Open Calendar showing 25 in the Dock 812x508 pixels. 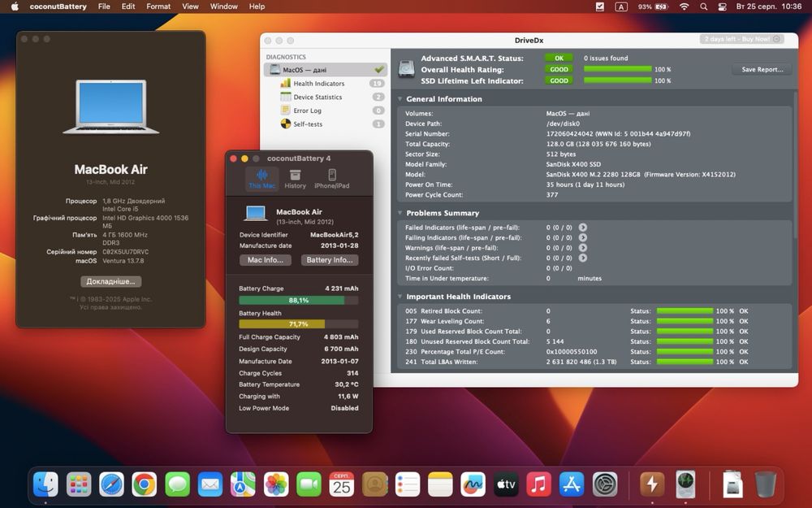[342, 484]
